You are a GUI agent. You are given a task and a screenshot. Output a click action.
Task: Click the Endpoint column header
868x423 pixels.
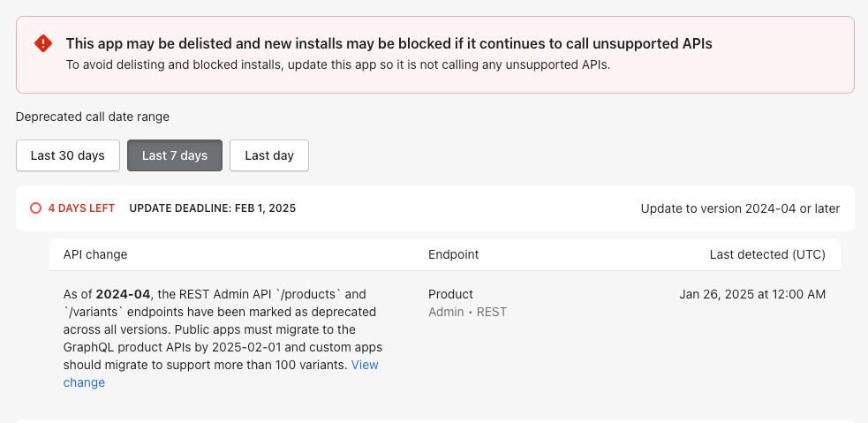coord(453,254)
